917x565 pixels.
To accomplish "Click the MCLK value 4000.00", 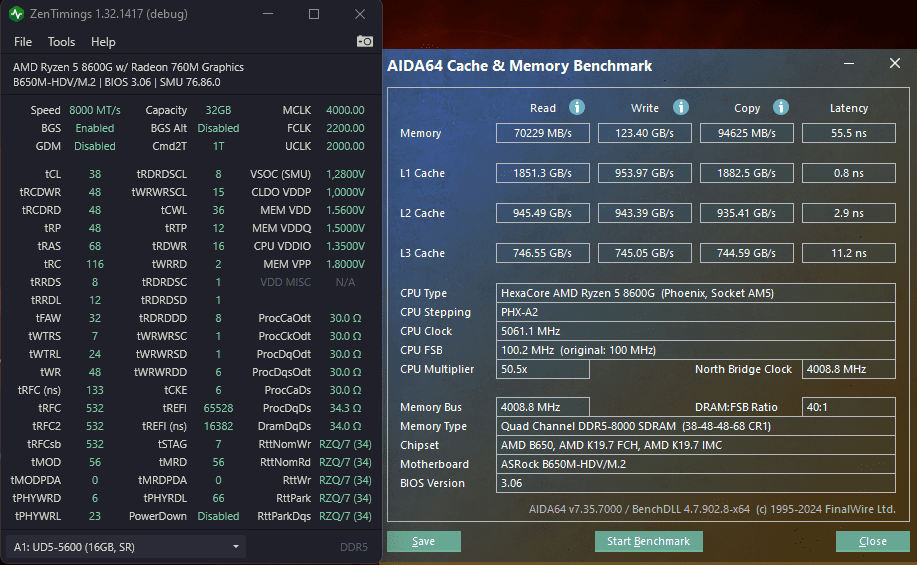I will 345,110.
